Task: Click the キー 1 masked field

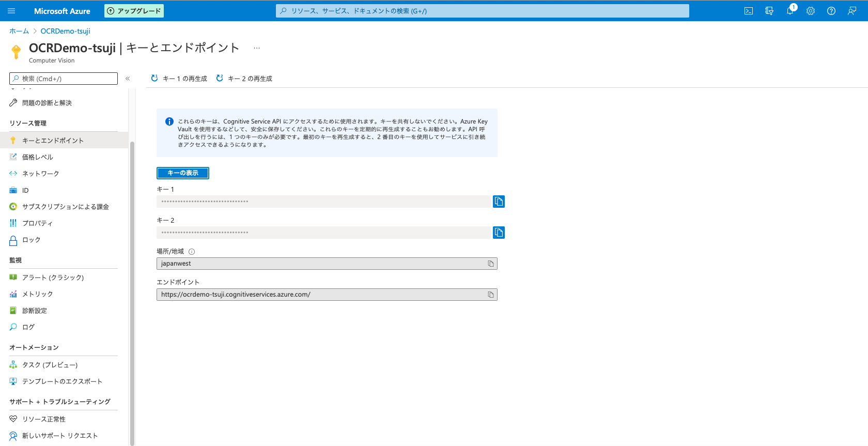Action: (x=323, y=202)
